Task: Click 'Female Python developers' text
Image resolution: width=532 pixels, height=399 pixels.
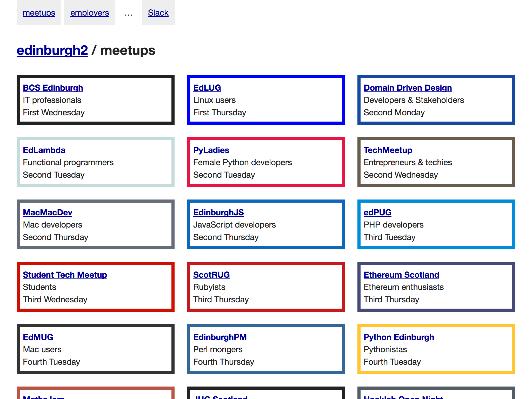Action: tap(243, 162)
